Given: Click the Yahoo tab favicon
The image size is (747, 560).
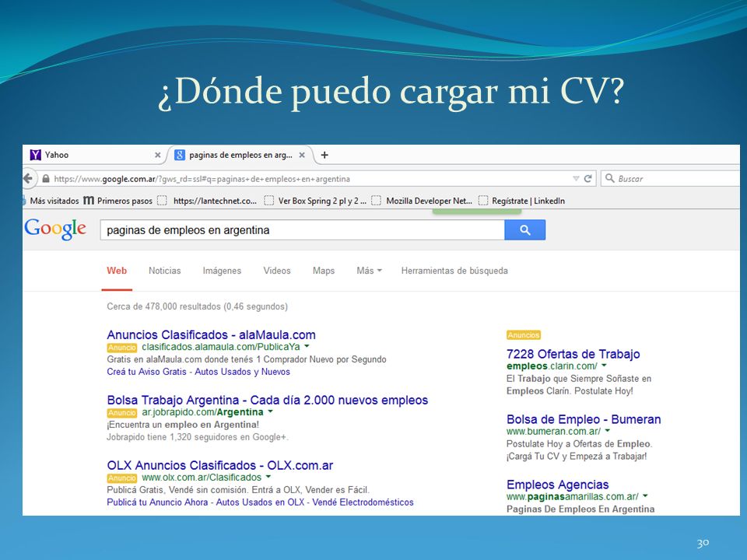Looking at the screenshot, I should coord(35,155).
